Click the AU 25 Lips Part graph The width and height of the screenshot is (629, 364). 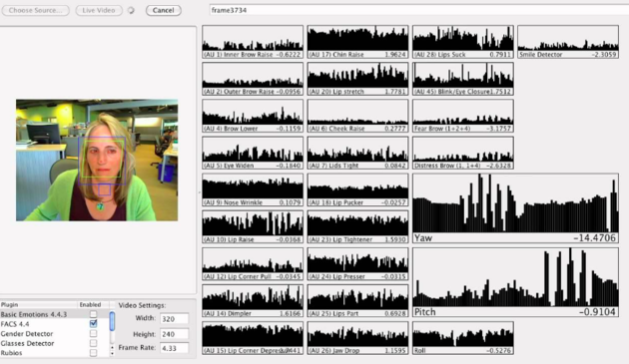[357, 301]
